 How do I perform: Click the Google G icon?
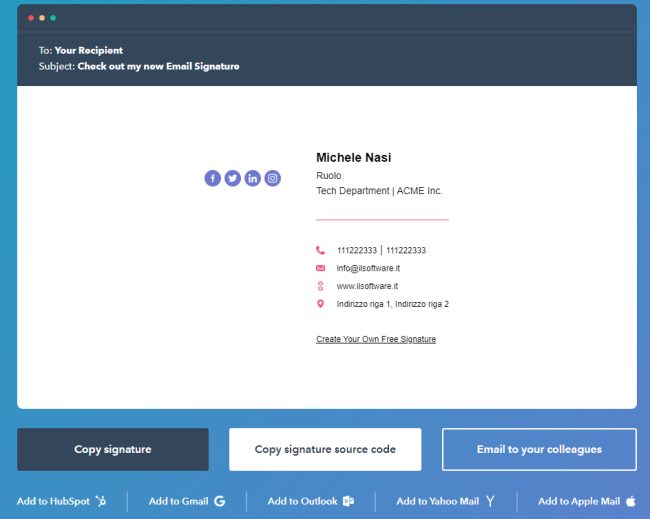coord(220,501)
